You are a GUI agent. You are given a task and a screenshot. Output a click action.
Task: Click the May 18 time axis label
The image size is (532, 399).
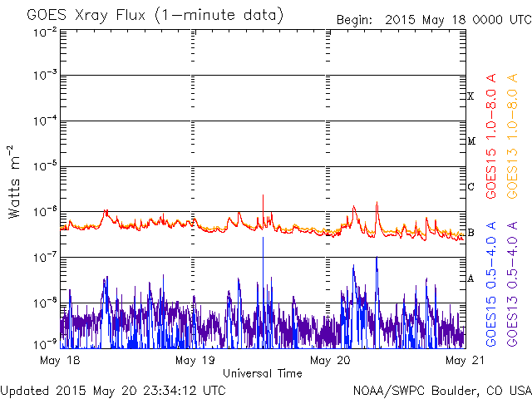(60, 360)
